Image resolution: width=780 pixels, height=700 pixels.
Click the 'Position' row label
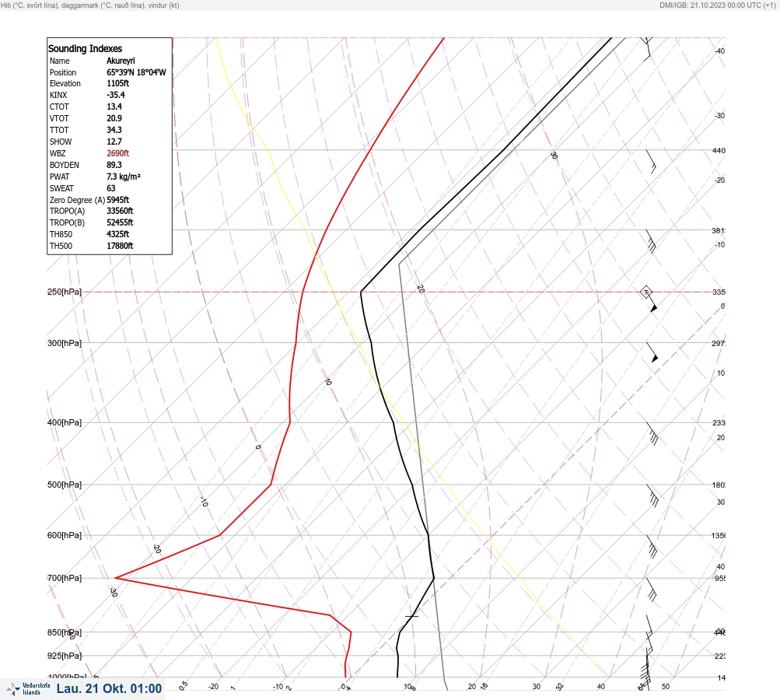[x=63, y=72]
